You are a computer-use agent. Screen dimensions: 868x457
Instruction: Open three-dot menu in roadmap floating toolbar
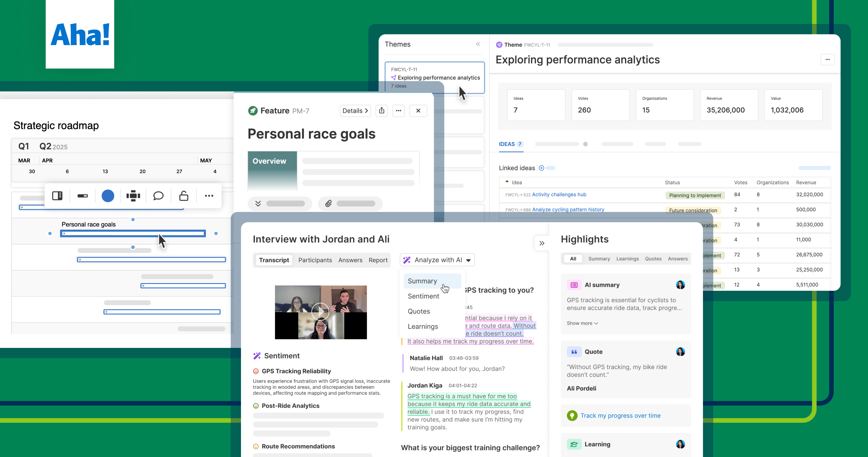click(x=209, y=196)
